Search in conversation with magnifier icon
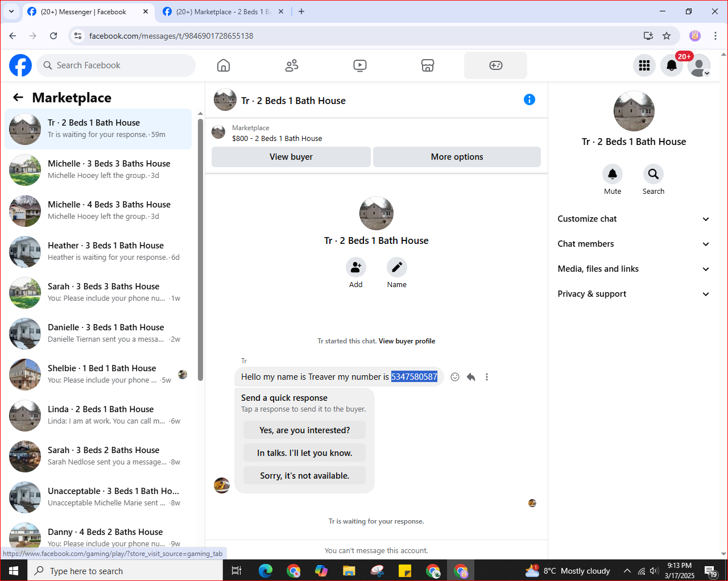This screenshot has height=581, width=728. click(x=653, y=174)
